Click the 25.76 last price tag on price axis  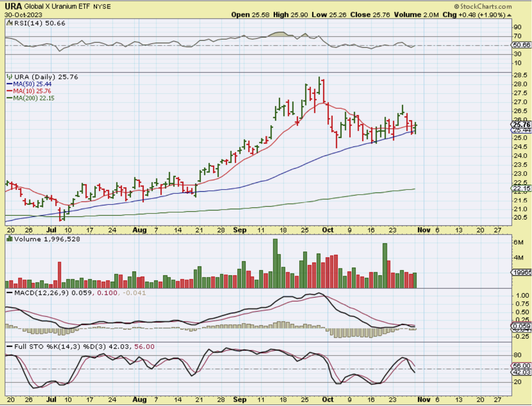521,124
